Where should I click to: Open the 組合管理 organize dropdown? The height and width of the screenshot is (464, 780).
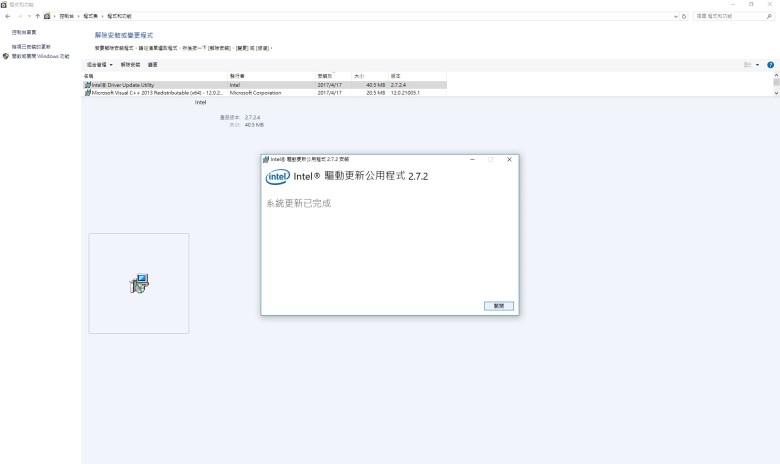coord(99,65)
